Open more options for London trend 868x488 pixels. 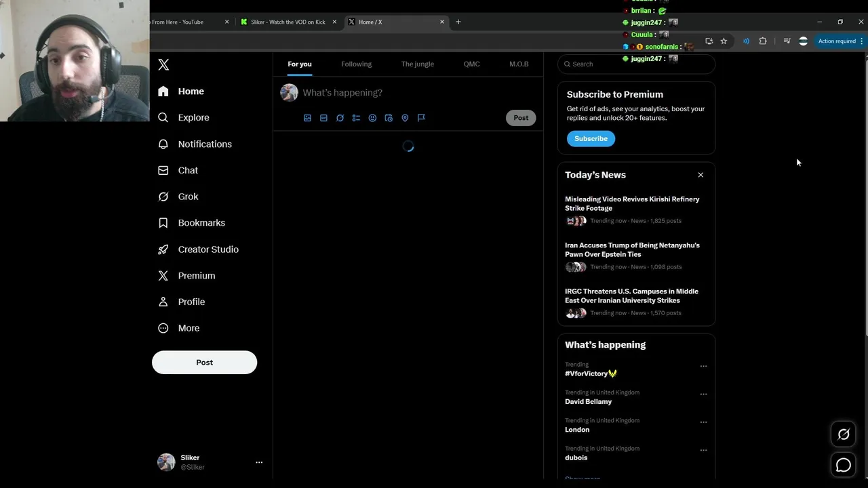pos(703,422)
